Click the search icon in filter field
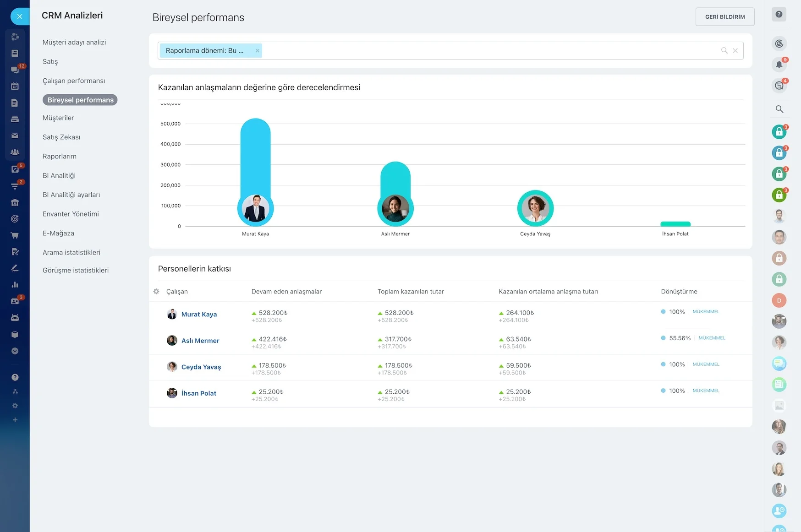The image size is (801, 532). pos(724,50)
